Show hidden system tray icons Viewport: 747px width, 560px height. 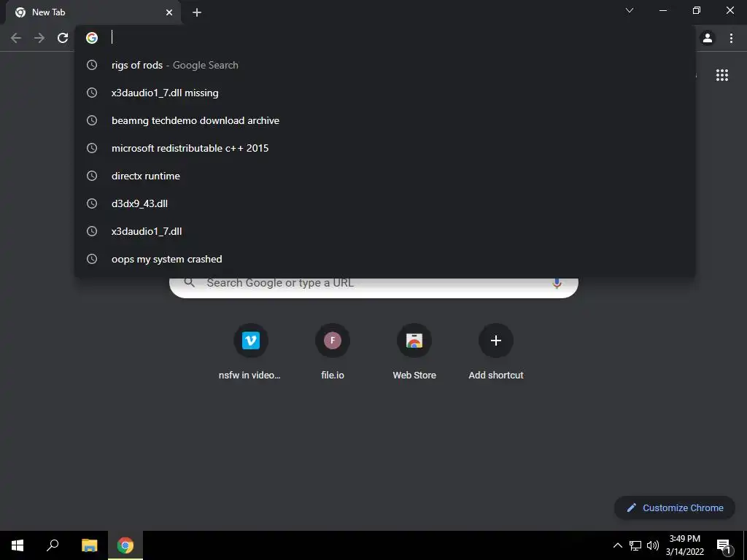click(617, 545)
